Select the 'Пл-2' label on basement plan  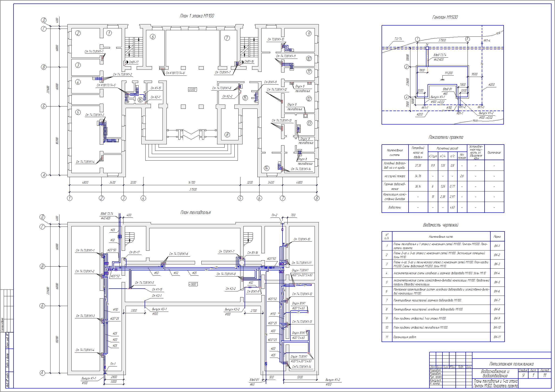(274, 215)
